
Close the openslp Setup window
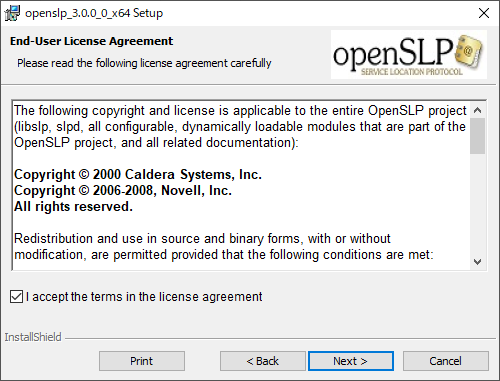[x=484, y=13]
